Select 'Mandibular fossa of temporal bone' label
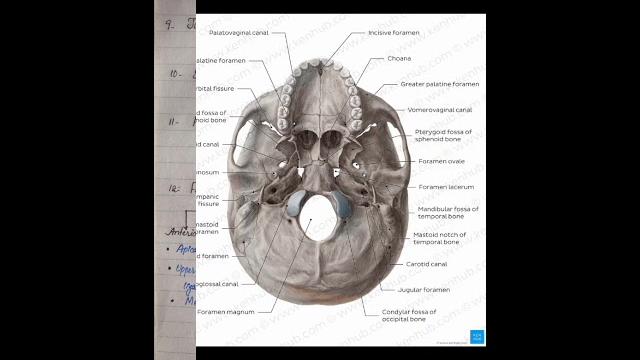640x360 pixels. click(448, 213)
